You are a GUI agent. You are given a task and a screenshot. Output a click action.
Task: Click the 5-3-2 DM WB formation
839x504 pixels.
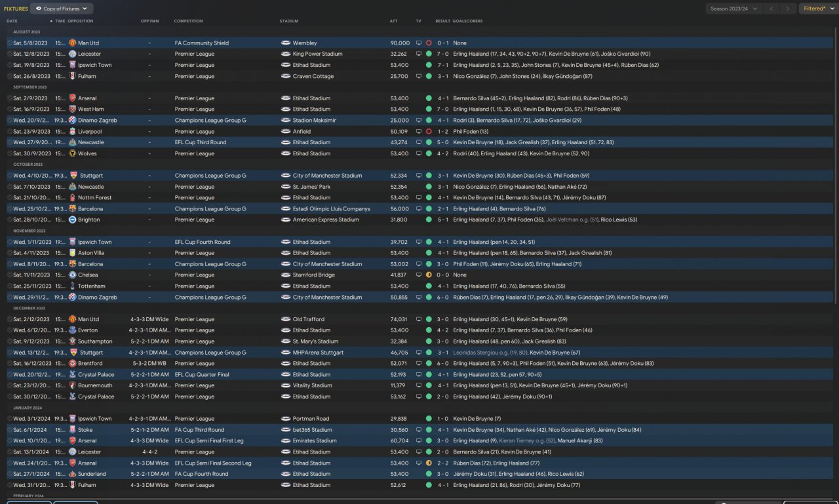(149, 363)
